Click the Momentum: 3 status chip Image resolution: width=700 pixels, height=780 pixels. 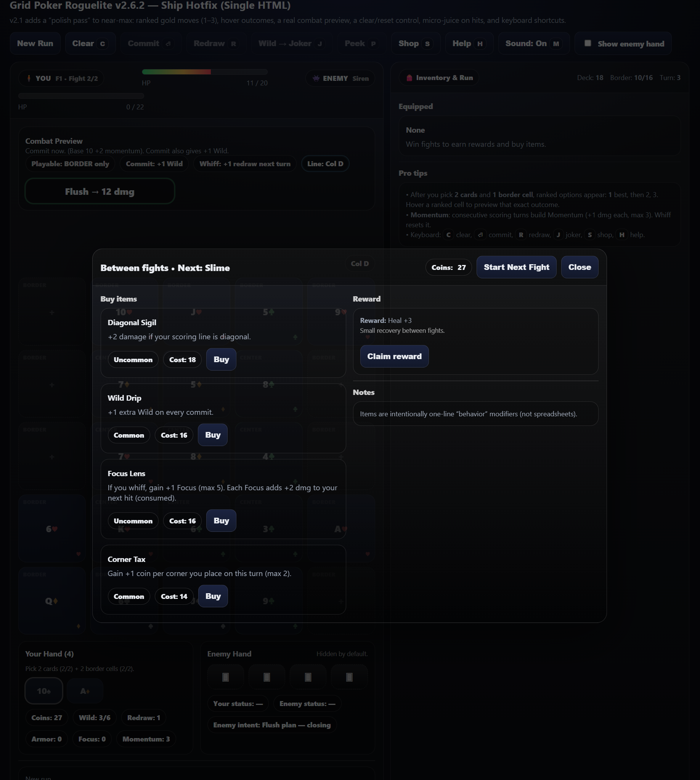[146, 739]
